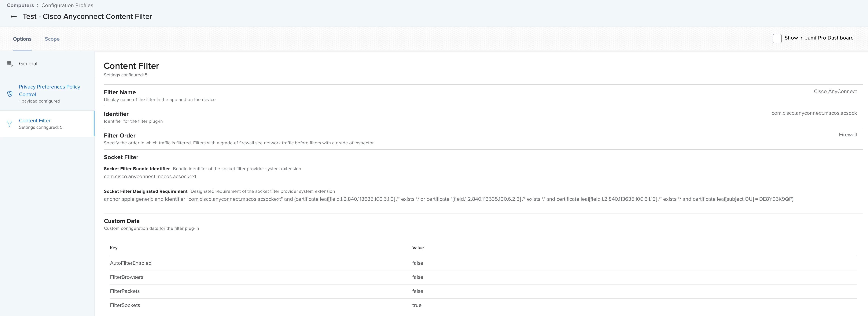Click the com.cisco.anyconnect.macos.acsock identifier value

coord(814,113)
